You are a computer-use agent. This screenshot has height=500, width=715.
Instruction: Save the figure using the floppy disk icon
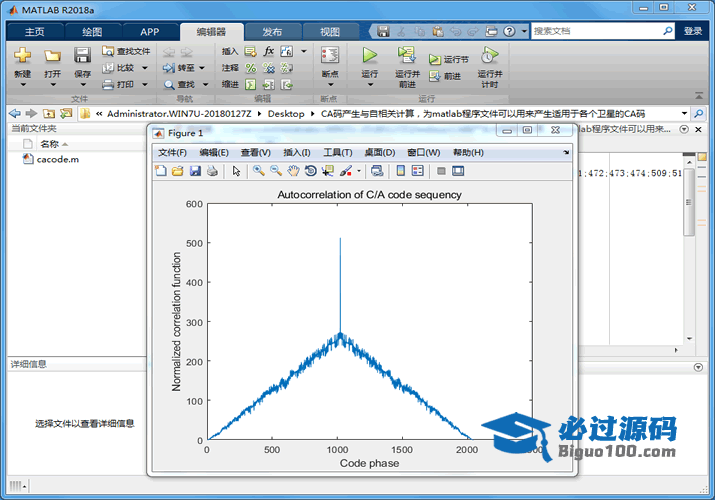point(195,171)
